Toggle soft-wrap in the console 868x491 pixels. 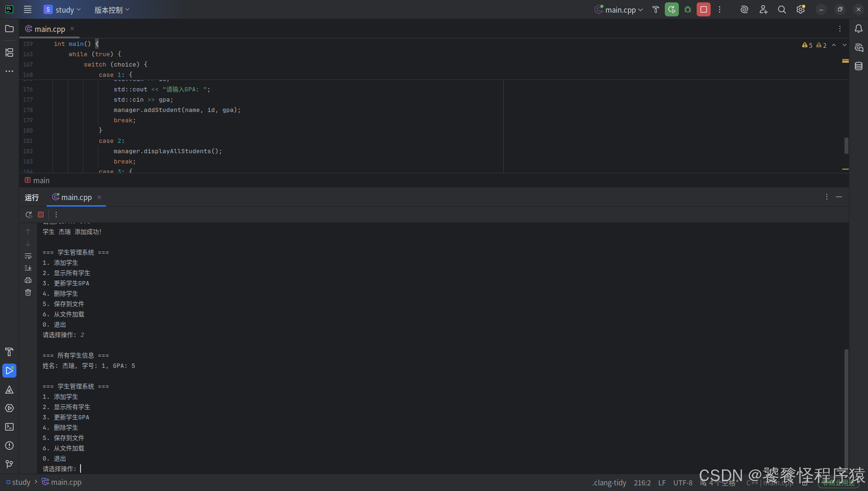coord(28,256)
